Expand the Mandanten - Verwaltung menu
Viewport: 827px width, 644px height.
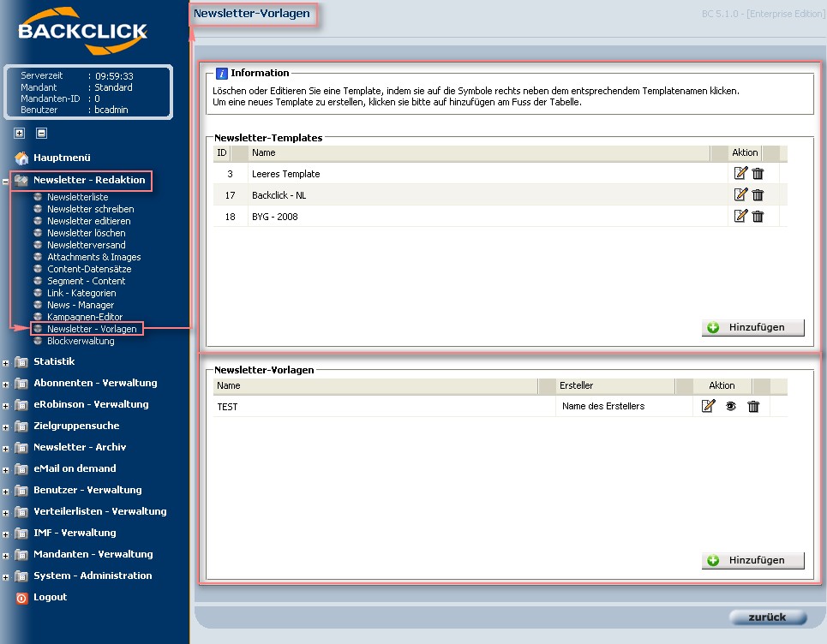click(5, 556)
